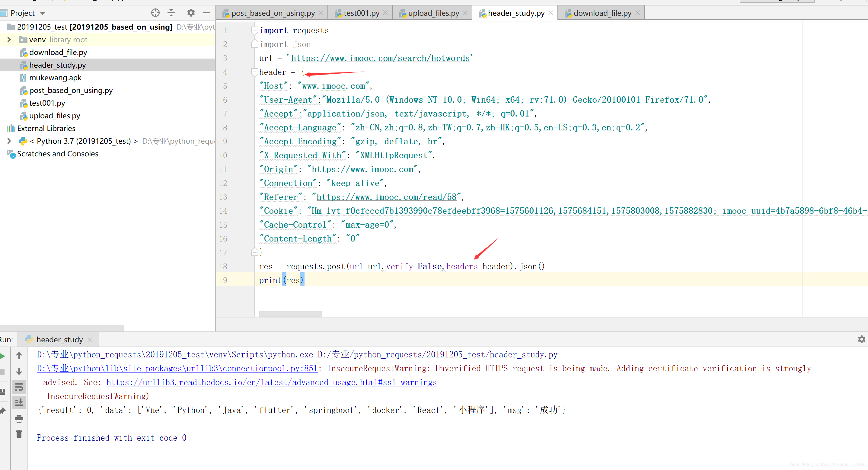868x470 pixels.
Task: Switch to the upload_files.py tab
Action: 433,13
